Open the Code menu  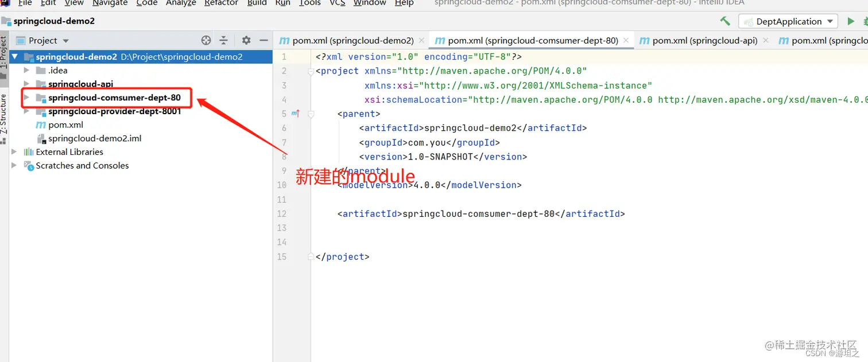[146, 3]
